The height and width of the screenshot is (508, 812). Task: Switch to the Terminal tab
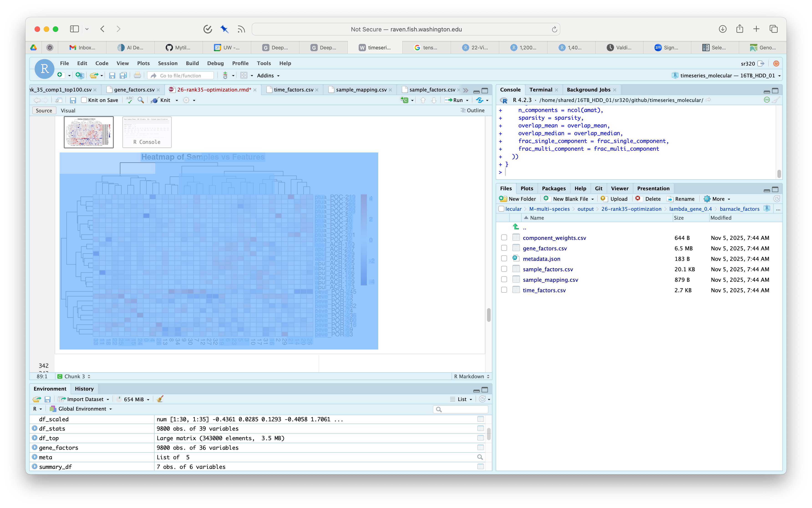point(540,90)
